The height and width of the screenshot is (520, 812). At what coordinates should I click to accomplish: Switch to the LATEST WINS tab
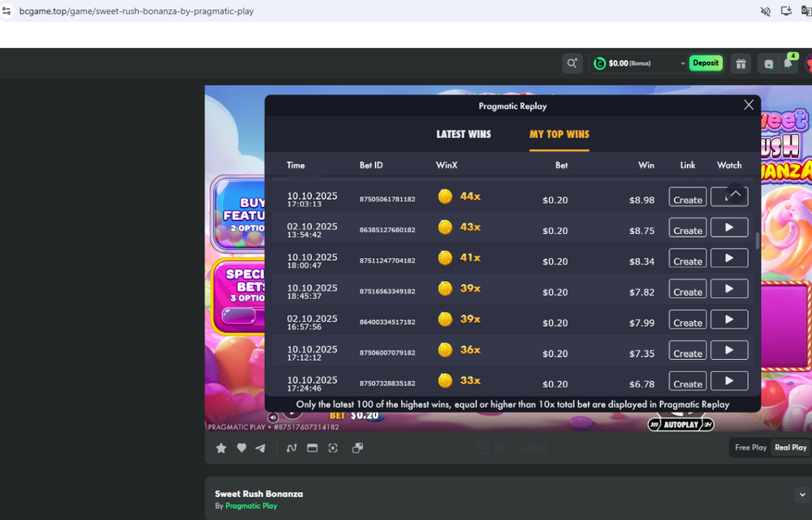click(463, 135)
